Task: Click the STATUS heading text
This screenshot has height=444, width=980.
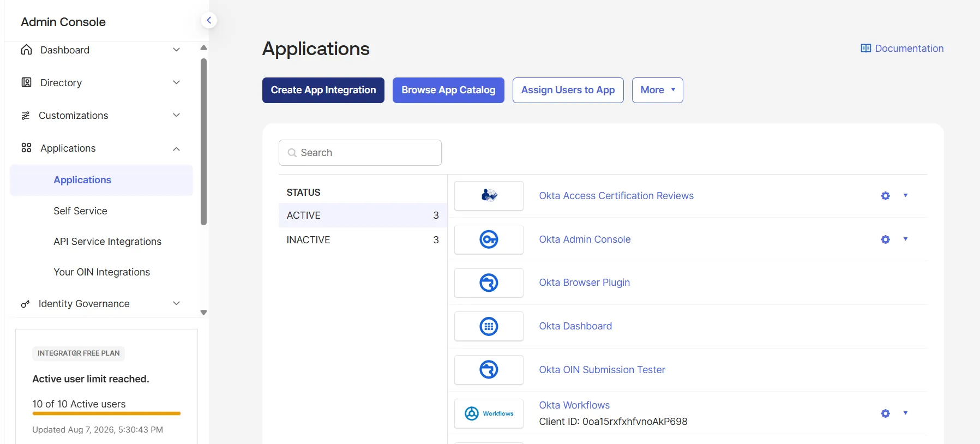Action: [303, 193]
